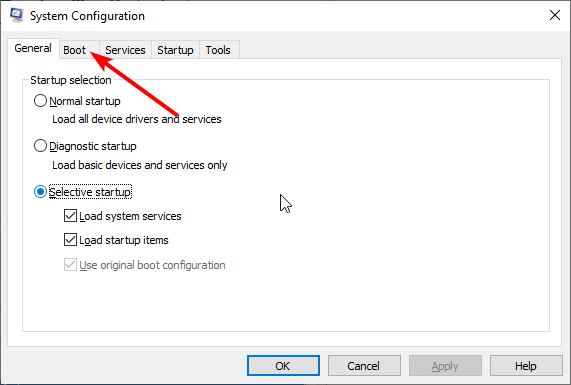571x385 pixels.
Task: Select the Selective startup radio button
Action: [x=40, y=192]
